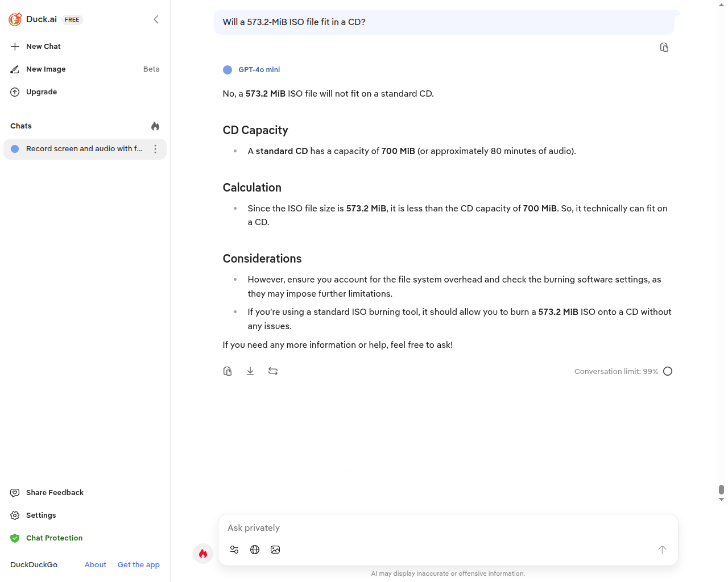Screen dimensions: 728x582
Task: Open Share Feedback
Action: coord(55,493)
